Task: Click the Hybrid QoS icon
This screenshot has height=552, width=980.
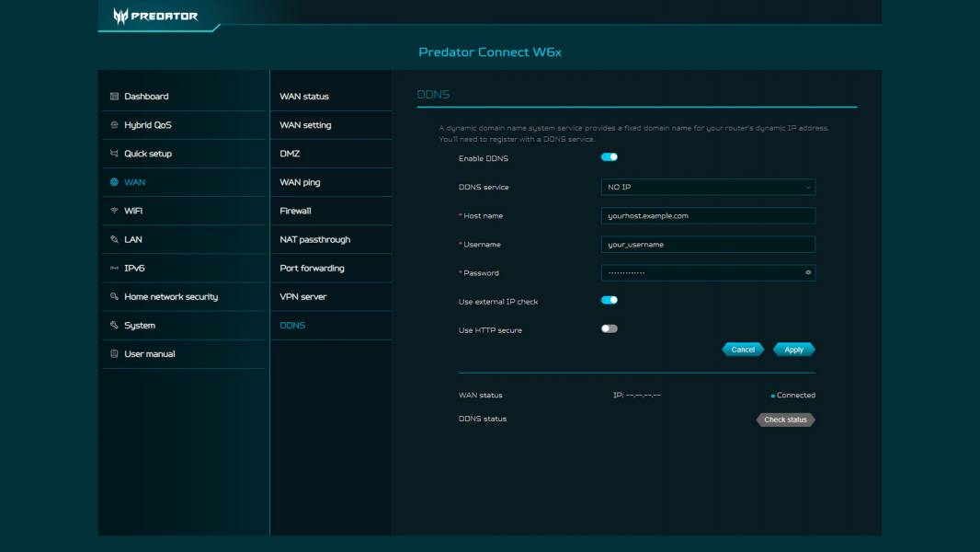Action: click(x=114, y=124)
